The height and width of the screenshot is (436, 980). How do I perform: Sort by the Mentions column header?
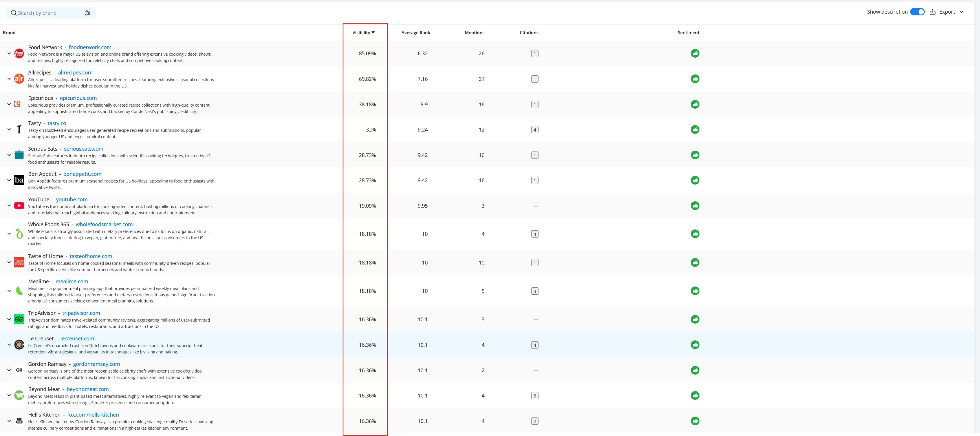(x=475, y=32)
